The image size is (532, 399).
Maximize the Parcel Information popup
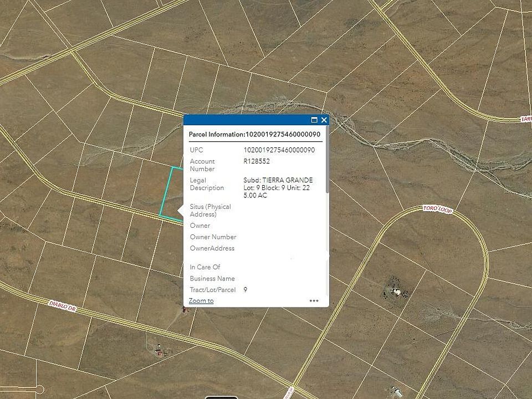[314, 120]
